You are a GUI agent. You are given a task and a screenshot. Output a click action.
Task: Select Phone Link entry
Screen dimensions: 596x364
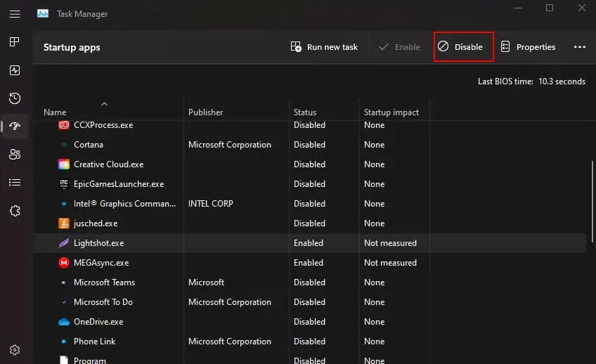pyautogui.click(x=310, y=342)
